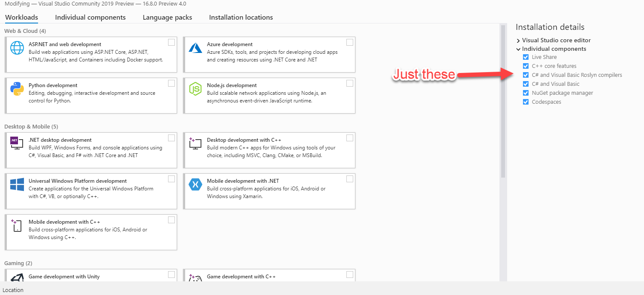Click the ASP.NET and web development title
644x295 pixels.
[x=65, y=44]
